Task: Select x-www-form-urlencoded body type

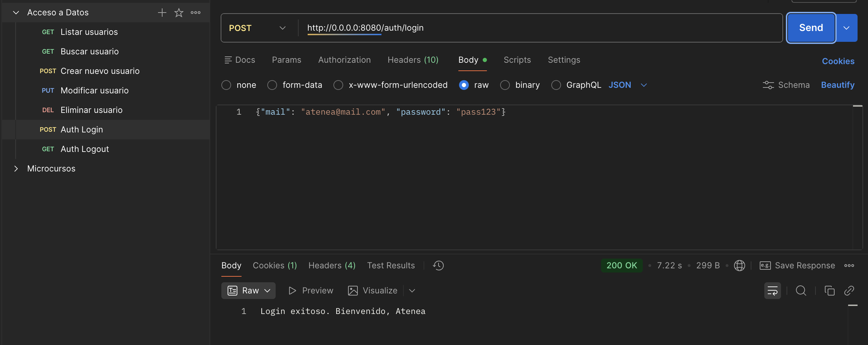Action: 338,85
